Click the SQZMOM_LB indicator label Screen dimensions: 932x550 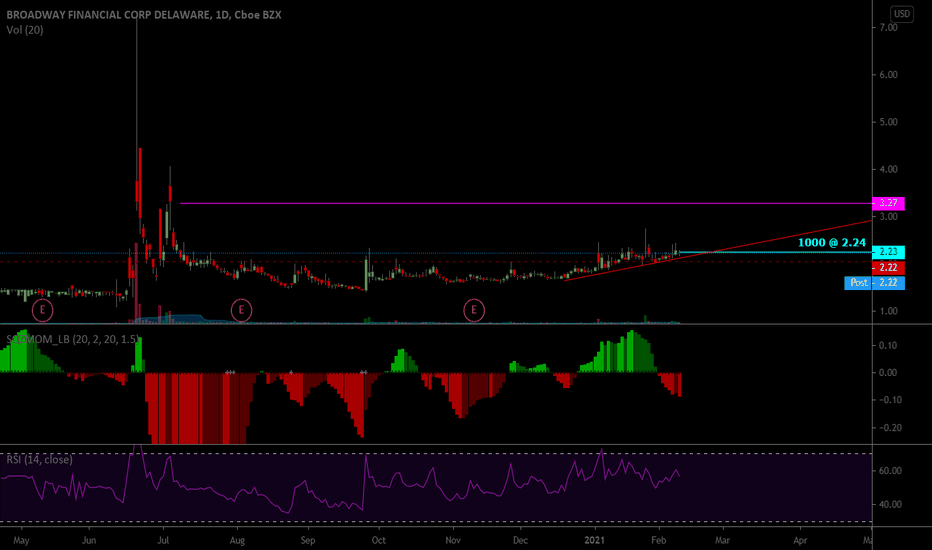72,340
